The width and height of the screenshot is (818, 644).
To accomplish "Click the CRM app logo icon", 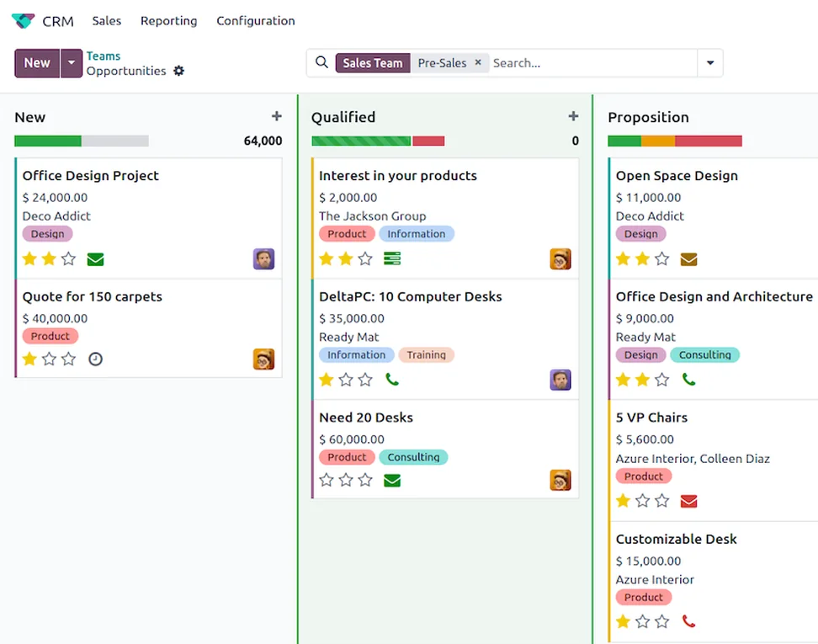I will click(x=23, y=21).
